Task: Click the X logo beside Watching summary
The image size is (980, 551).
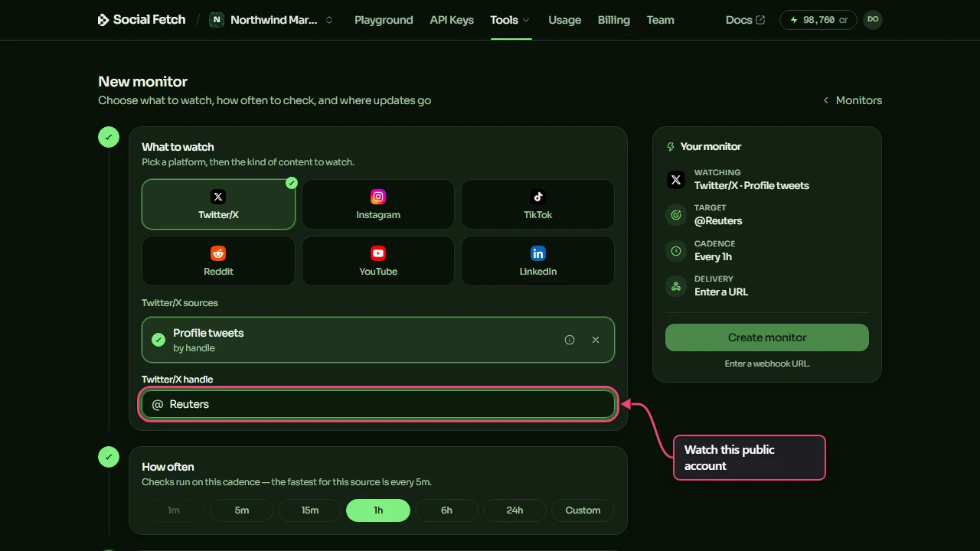Action: coord(676,180)
